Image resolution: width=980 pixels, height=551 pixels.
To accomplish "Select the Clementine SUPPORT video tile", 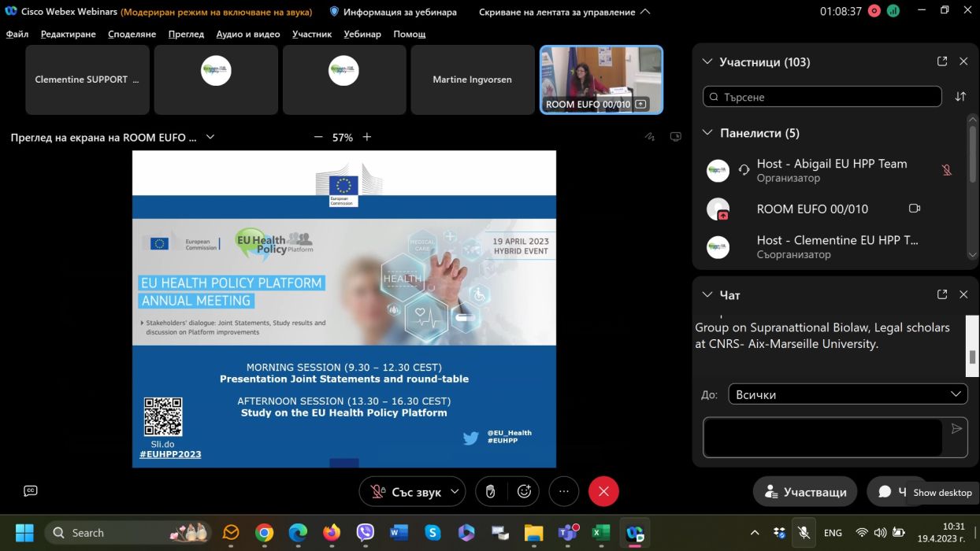I will coord(87,80).
